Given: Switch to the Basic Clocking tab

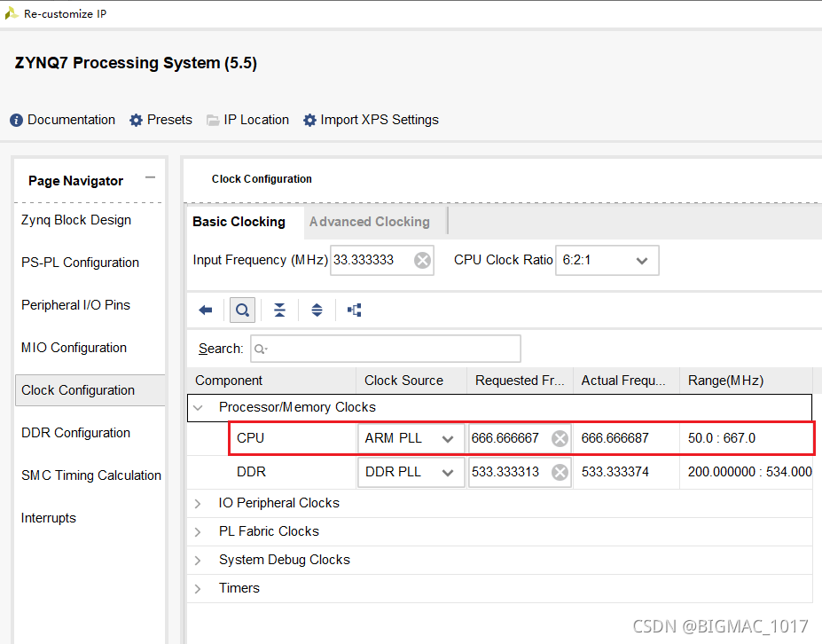Looking at the screenshot, I should (x=239, y=222).
